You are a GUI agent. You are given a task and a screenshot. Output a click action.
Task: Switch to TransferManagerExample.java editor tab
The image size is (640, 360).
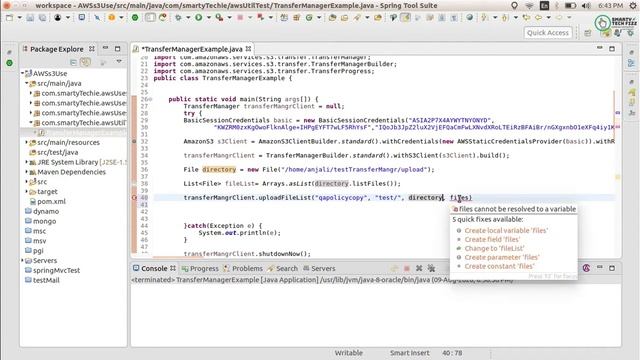pyautogui.click(x=191, y=49)
